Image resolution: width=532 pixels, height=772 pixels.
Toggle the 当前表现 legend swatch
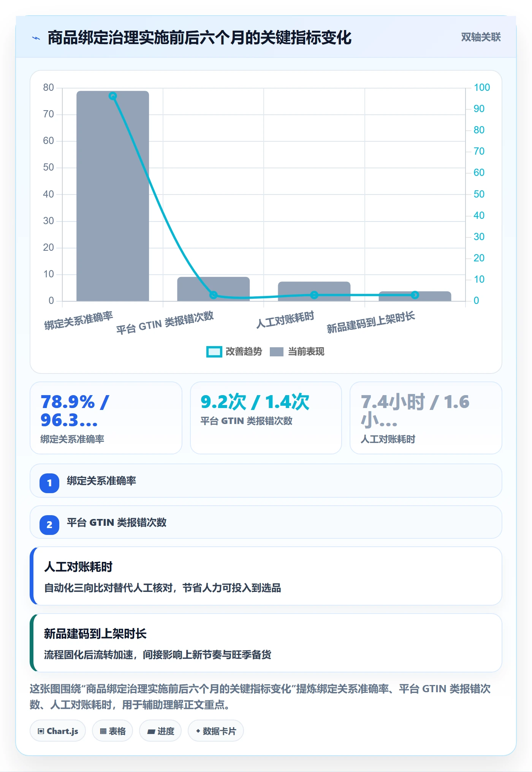276,352
